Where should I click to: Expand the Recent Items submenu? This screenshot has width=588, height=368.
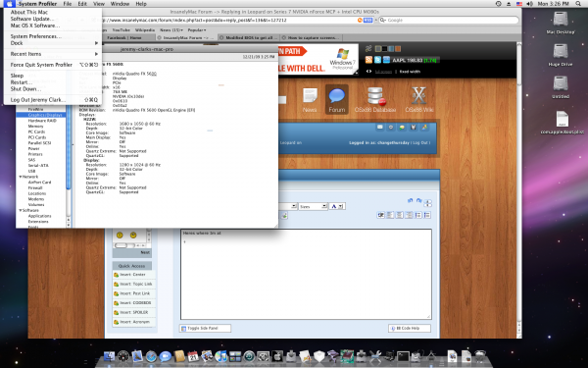click(53, 54)
